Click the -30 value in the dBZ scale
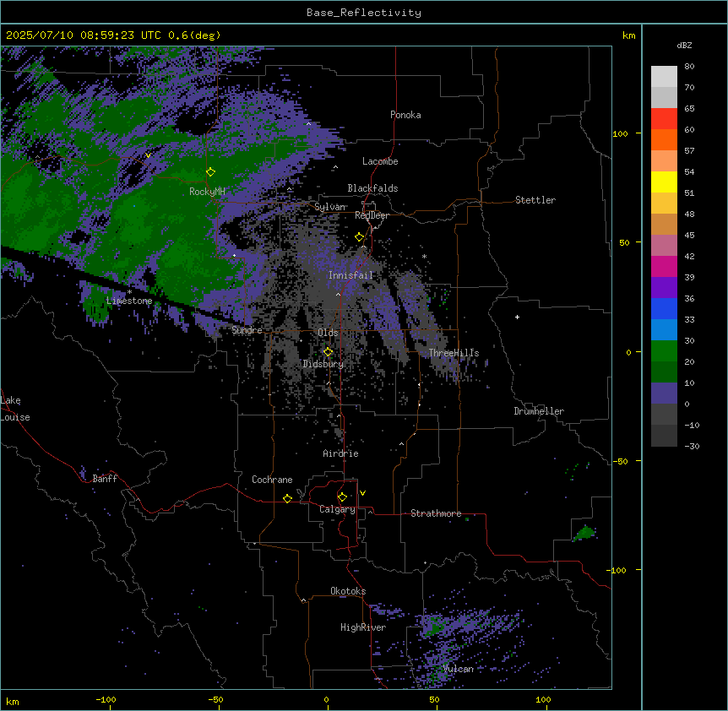This screenshot has width=728, height=711. 692,447
